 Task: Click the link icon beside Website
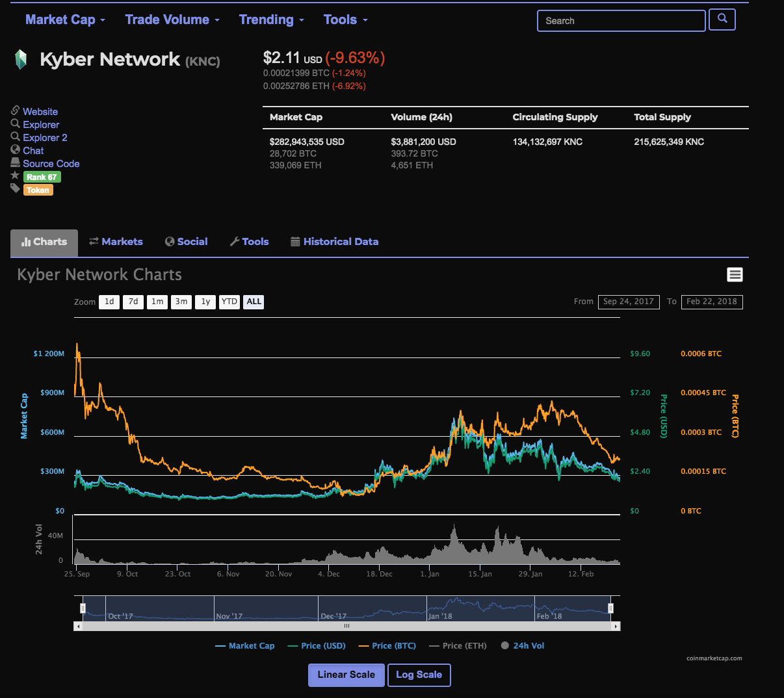click(x=15, y=110)
